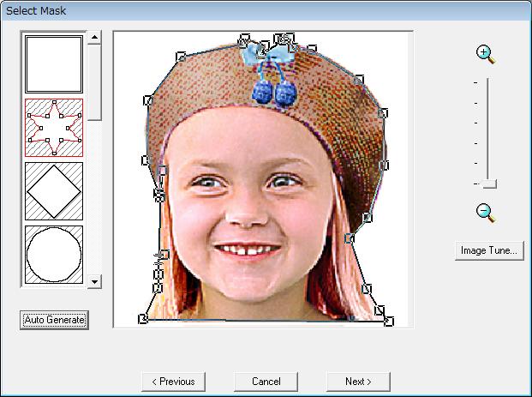
Task: Click the zoom slider handle
Action: (489, 183)
